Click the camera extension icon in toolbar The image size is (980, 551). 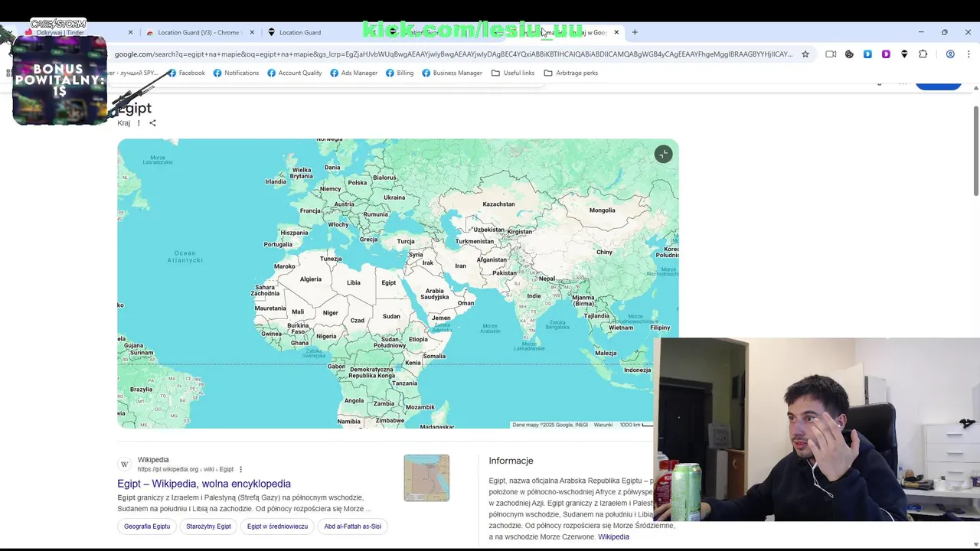(831, 54)
